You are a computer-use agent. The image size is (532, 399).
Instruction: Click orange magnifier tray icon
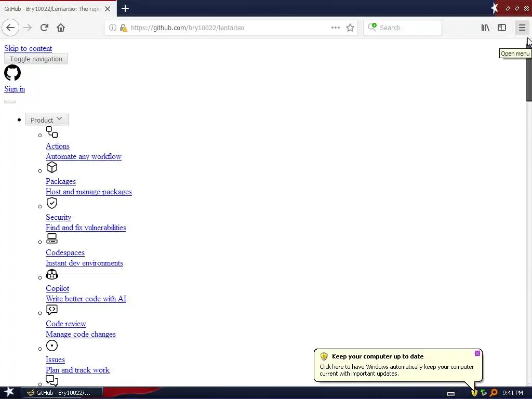tap(494, 393)
